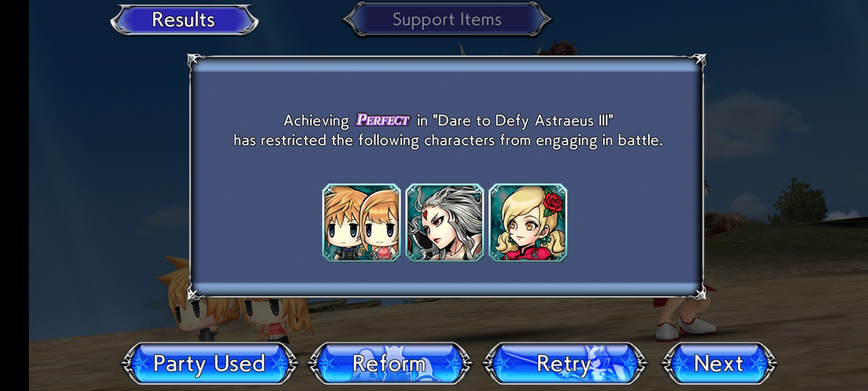Click the dialog's bottom-right corner ornament
The width and height of the screenshot is (868, 391).
[698, 293]
